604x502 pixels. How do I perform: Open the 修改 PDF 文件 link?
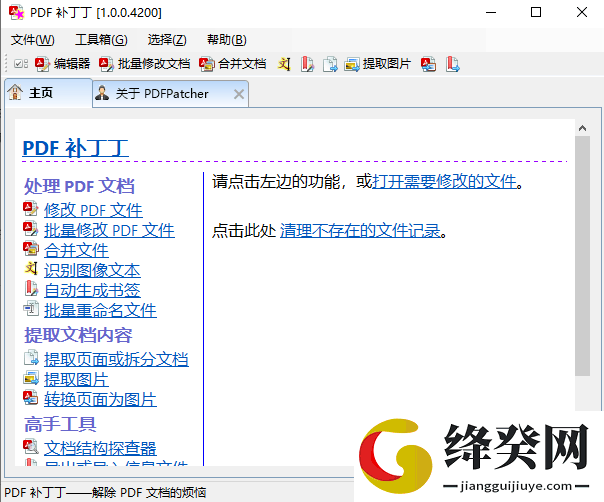tap(93, 210)
